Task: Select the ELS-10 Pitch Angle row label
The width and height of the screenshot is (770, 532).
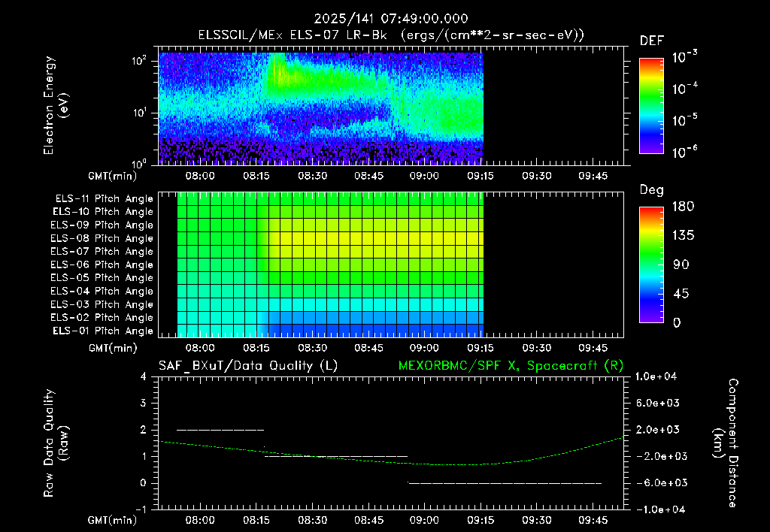Action: (103, 212)
